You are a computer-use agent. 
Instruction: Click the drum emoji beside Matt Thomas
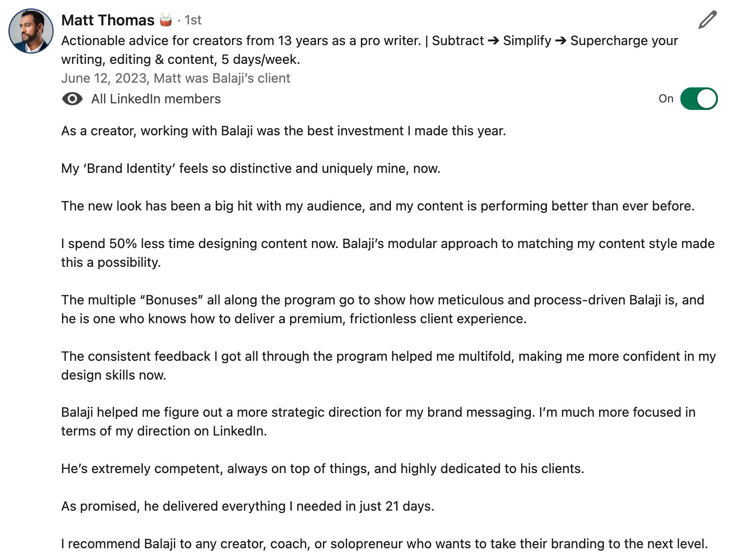point(165,20)
